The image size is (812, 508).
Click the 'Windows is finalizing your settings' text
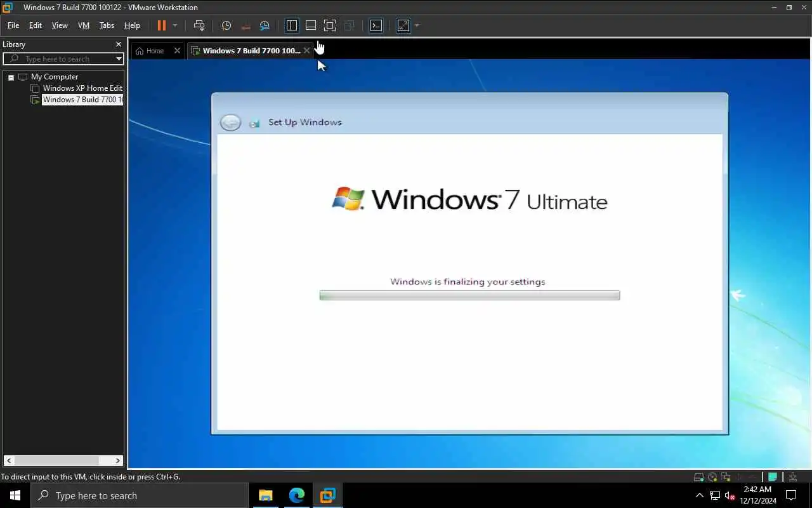(468, 281)
